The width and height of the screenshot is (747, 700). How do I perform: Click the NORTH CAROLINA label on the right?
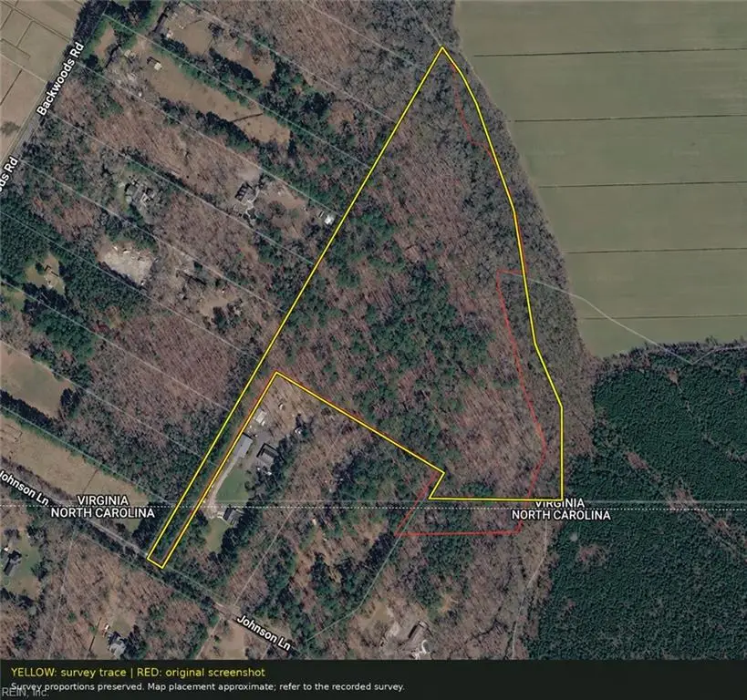pos(561,515)
